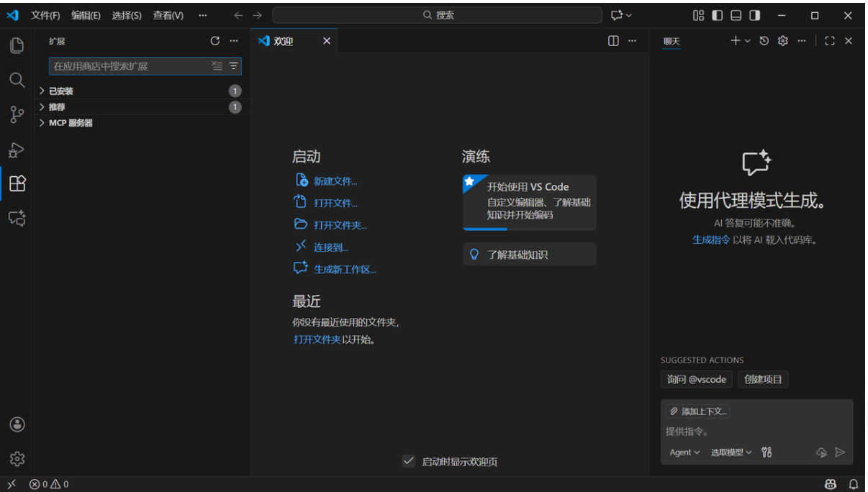Expand the 已安装 section
The image size is (868, 492).
[x=143, y=91]
